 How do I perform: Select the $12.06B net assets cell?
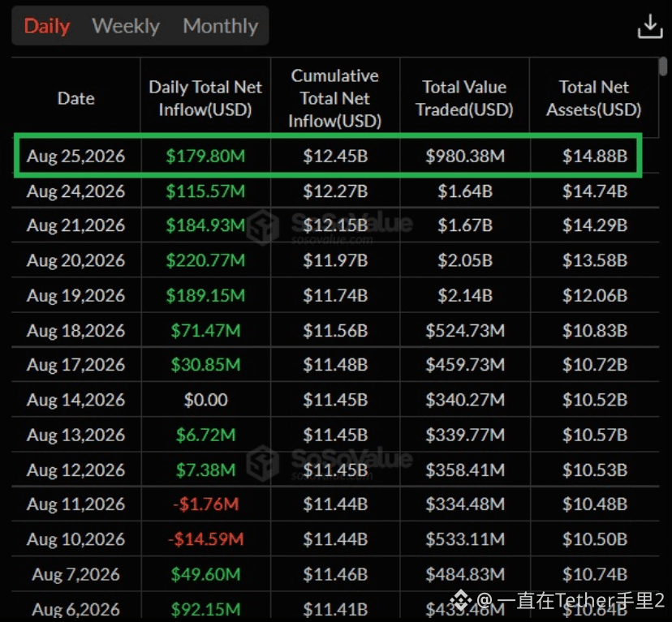tap(595, 295)
